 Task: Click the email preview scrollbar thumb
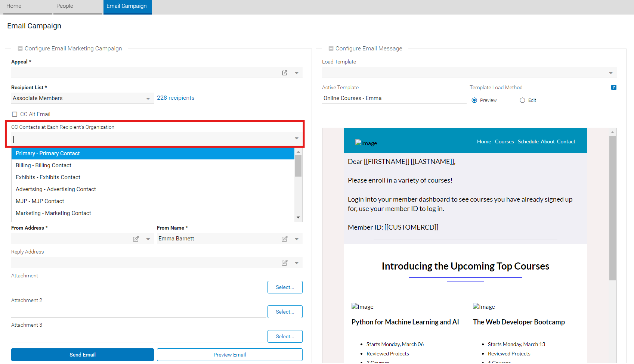pos(612,208)
